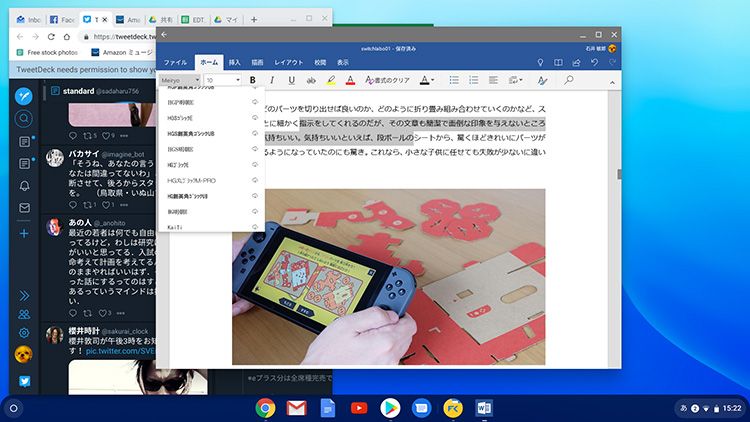Switch to the レイアウト ribbon tab
The height and width of the screenshot is (422, 750).
point(288,63)
